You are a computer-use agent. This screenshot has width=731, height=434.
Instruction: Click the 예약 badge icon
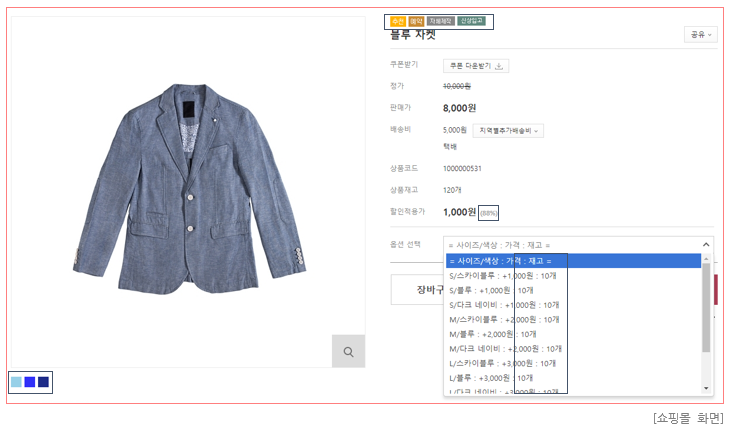tap(416, 21)
